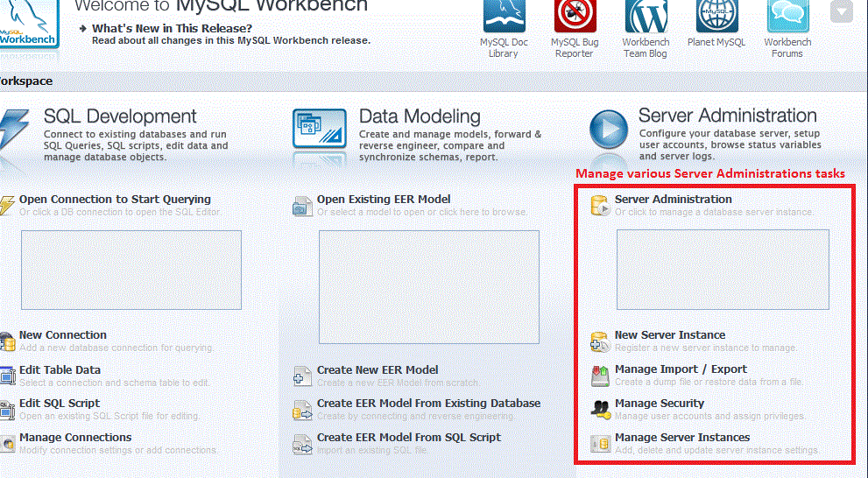Image resolution: width=868 pixels, height=478 pixels.
Task: Click 'Add a new database connection for querying' text
Action: pyautogui.click(x=116, y=348)
